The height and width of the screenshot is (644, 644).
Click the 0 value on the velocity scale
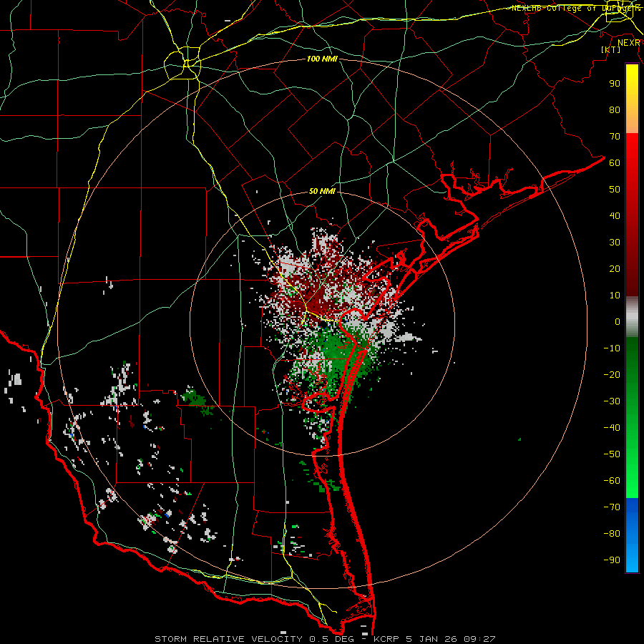(x=618, y=321)
